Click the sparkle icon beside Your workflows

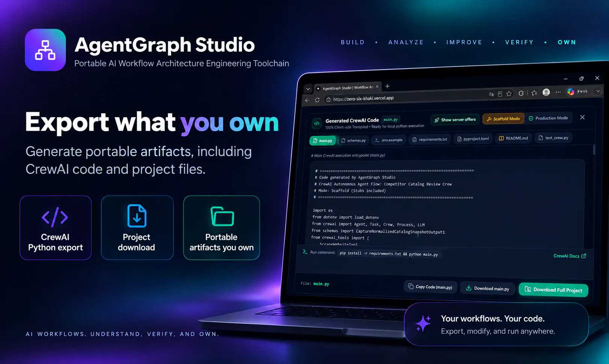pos(423,323)
